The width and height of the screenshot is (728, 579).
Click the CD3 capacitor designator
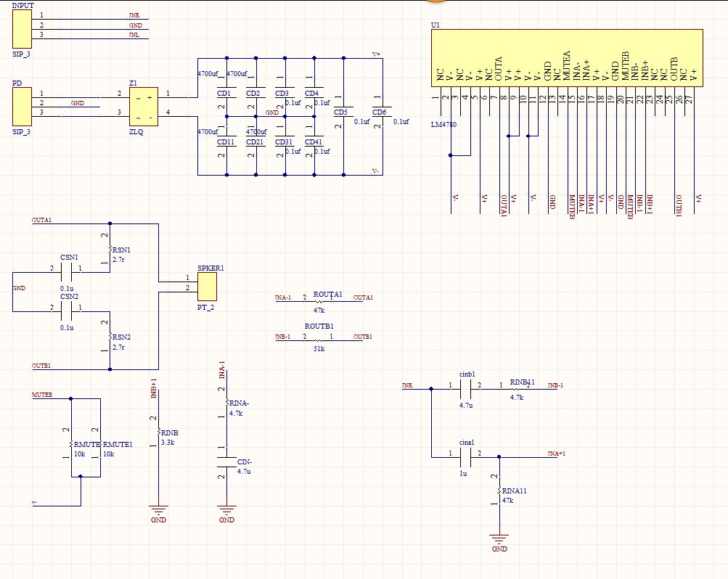coord(282,94)
